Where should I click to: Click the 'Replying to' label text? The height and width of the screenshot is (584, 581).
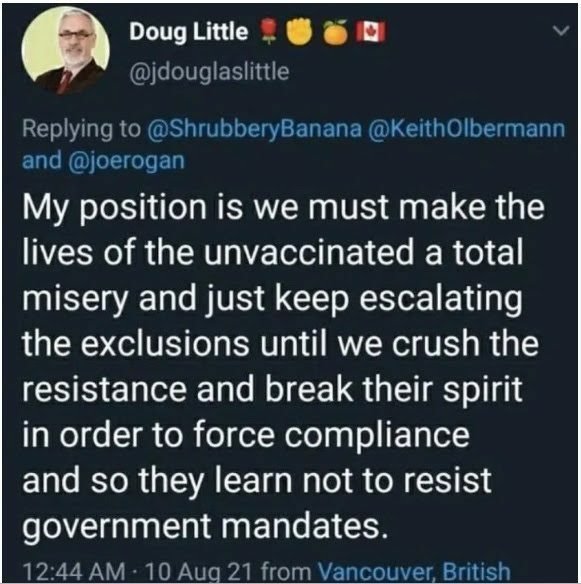pos(82,130)
